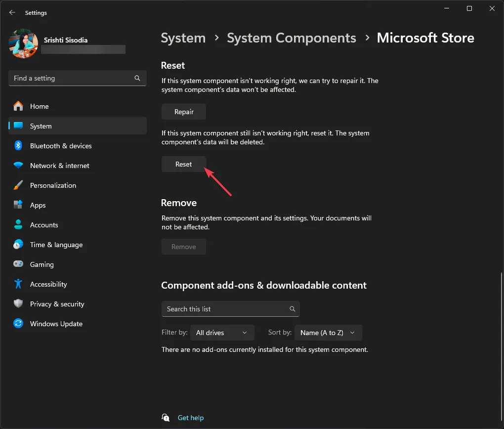Image resolution: width=504 pixels, height=429 pixels.
Task: Open the Home settings page
Action: tap(78, 106)
